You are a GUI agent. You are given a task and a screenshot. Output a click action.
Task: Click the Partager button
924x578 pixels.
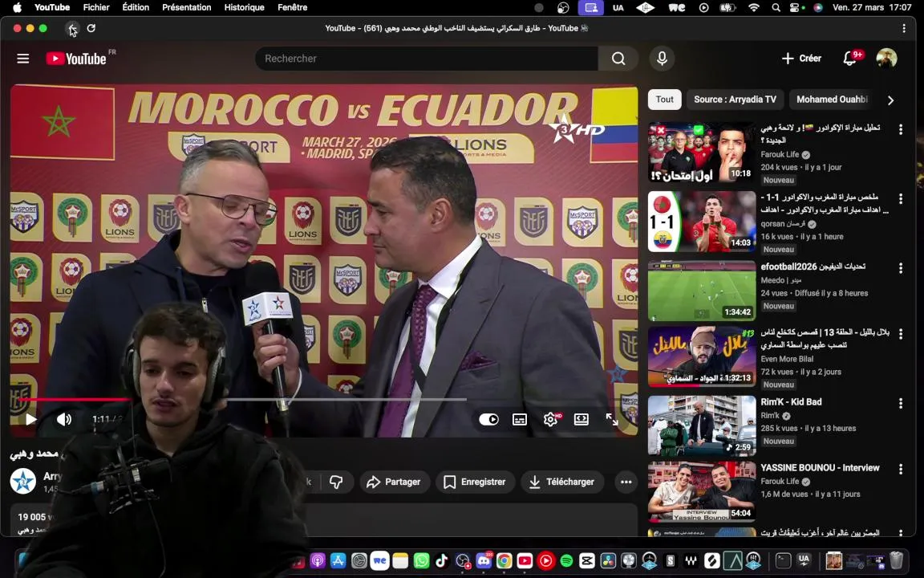click(394, 482)
